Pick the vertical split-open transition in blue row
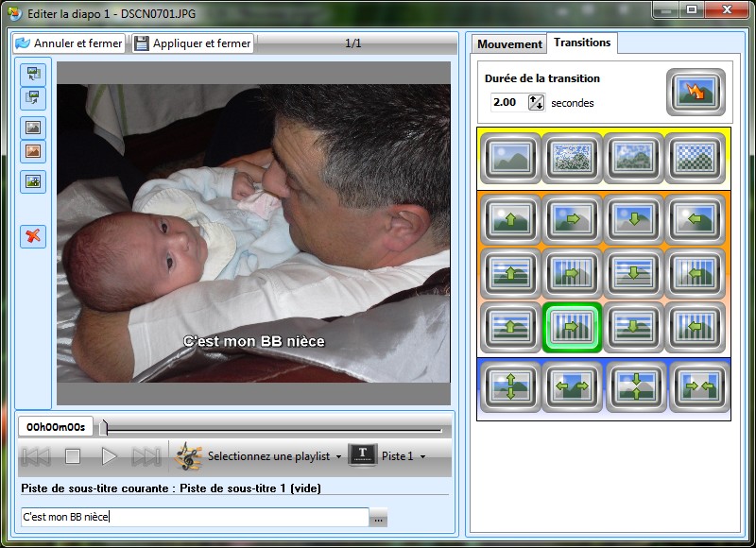This screenshot has width=756, height=548. point(510,386)
